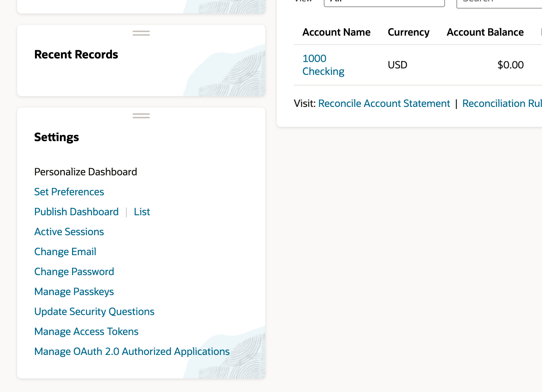Screen dimensions: 542x392
Task: Click the Recent Records portlet title
Action: pos(76,55)
